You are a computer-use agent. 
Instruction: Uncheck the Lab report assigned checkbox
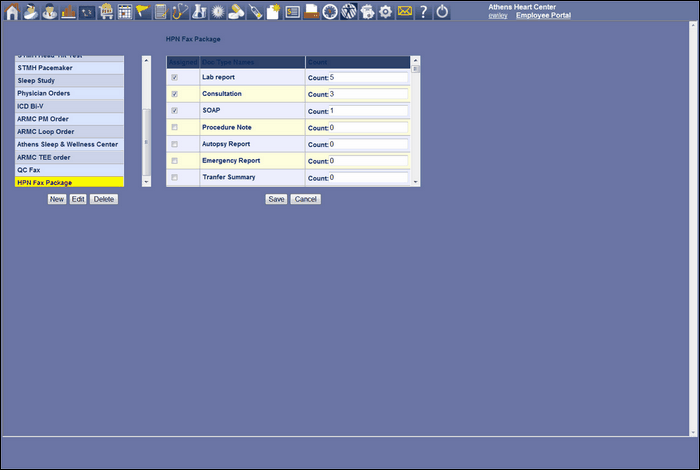pyautogui.click(x=175, y=77)
